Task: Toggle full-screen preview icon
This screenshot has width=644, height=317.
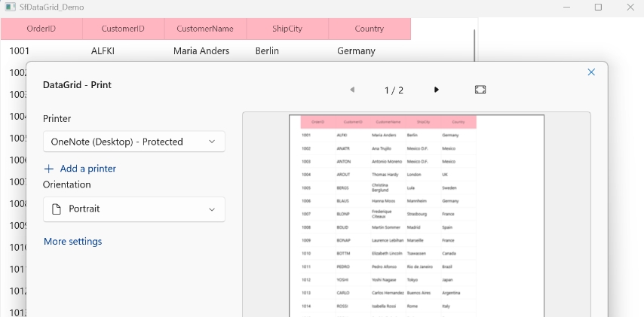Action: [x=480, y=90]
